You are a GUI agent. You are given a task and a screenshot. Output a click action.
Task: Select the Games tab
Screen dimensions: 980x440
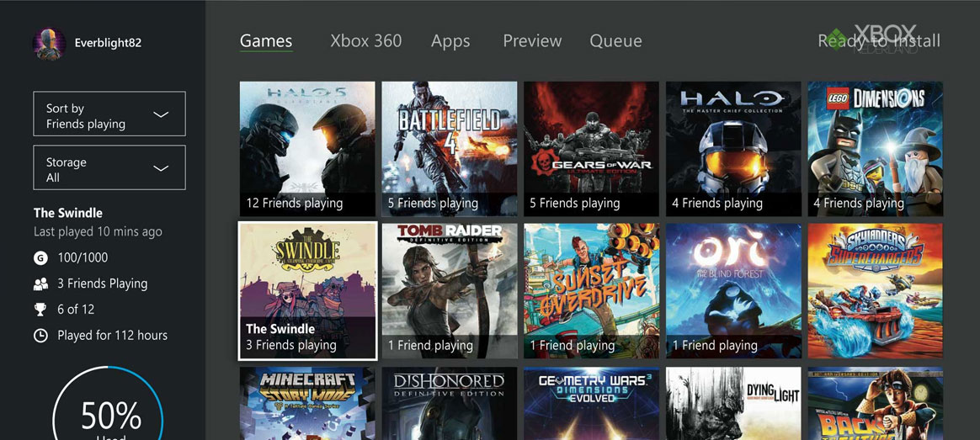[266, 41]
